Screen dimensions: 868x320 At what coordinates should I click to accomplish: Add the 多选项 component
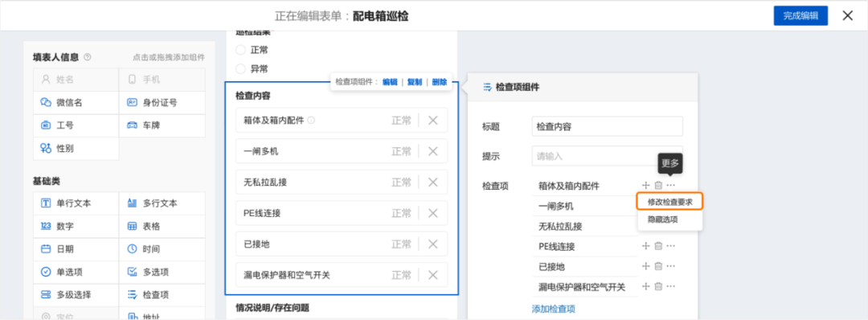(162, 272)
